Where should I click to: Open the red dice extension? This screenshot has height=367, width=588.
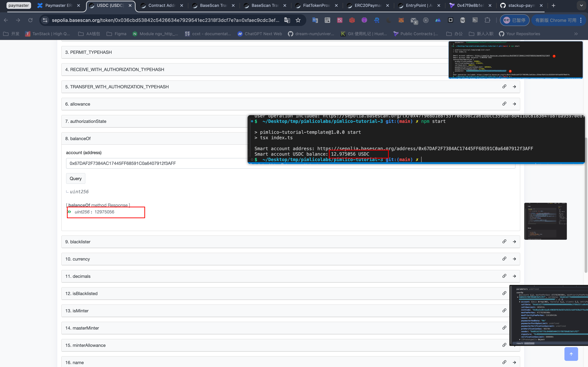(352, 20)
